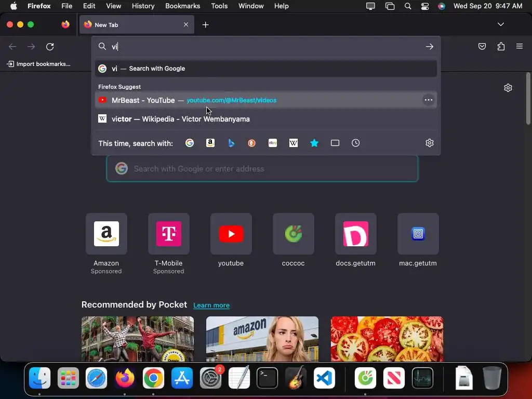Open the Help menu
532x399 pixels.
[281, 6]
